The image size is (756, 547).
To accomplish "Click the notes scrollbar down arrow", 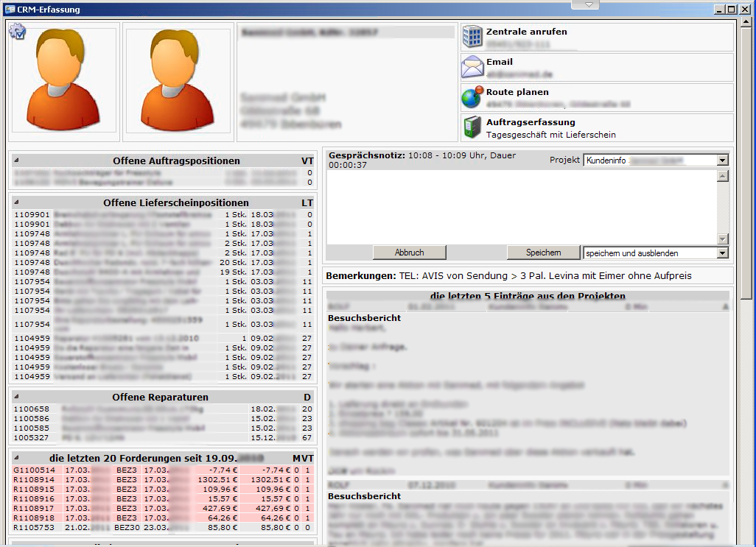I will click(723, 239).
